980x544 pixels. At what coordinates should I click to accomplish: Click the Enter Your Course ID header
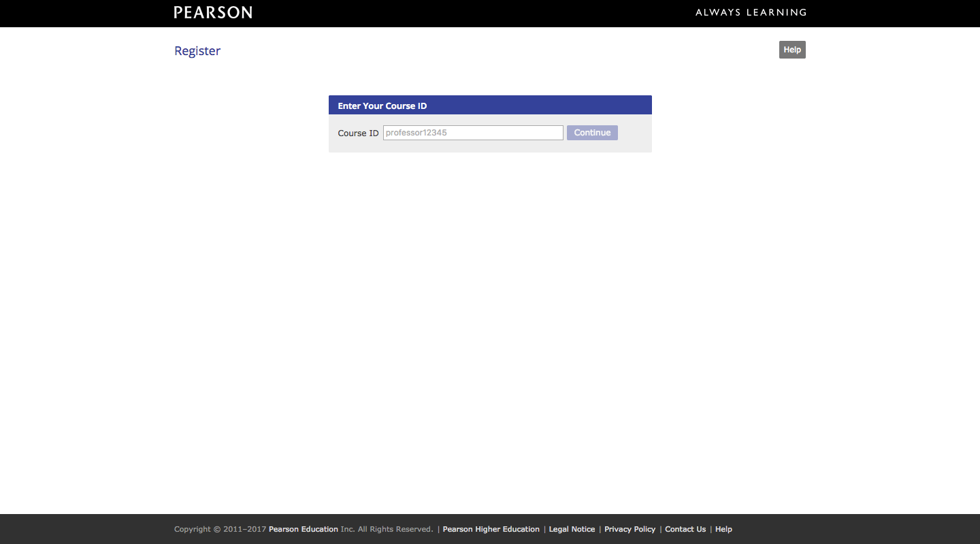click(382, 106)
